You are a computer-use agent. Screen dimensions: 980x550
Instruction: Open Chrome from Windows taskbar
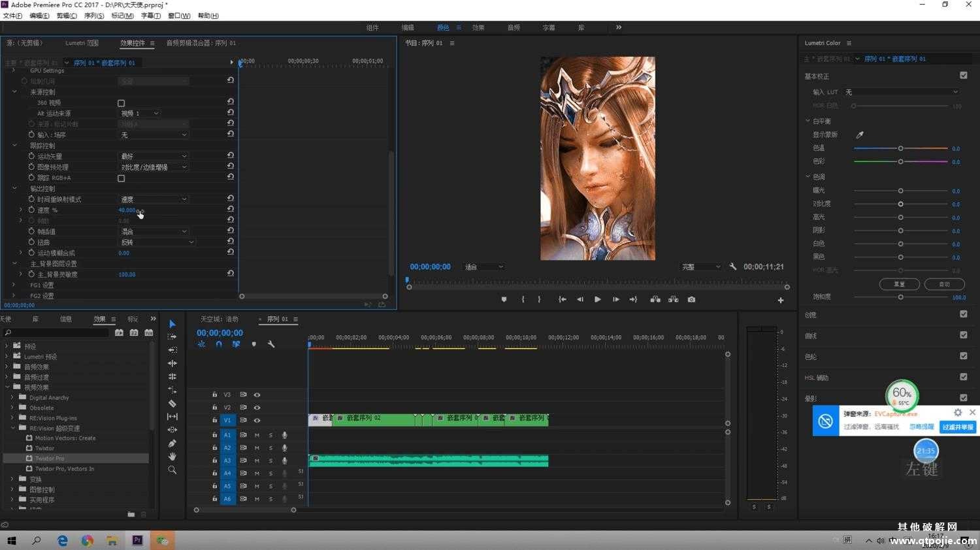(x=87, y=540)
